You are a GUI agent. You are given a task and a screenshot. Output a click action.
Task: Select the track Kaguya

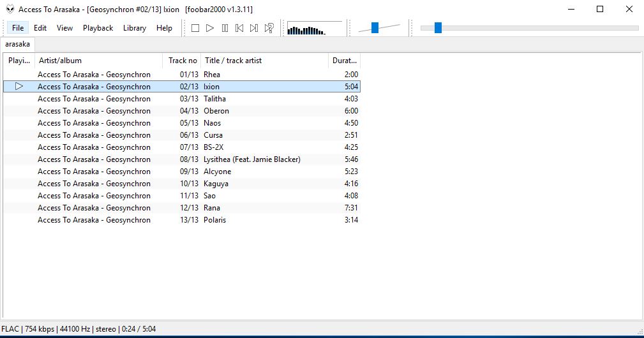(x=181, y=184)
